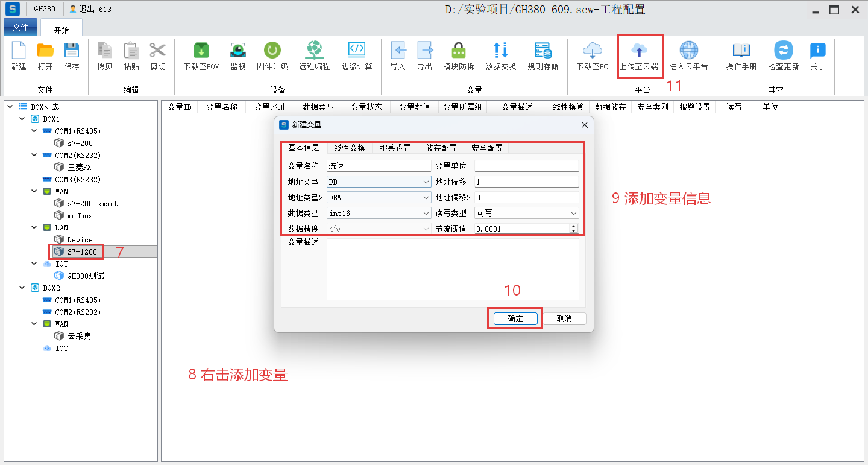This screenshot has height=465, width=868.
Task: Click the 导入 import variables icon
Action: pyautogui.click(x=398, y=51)
